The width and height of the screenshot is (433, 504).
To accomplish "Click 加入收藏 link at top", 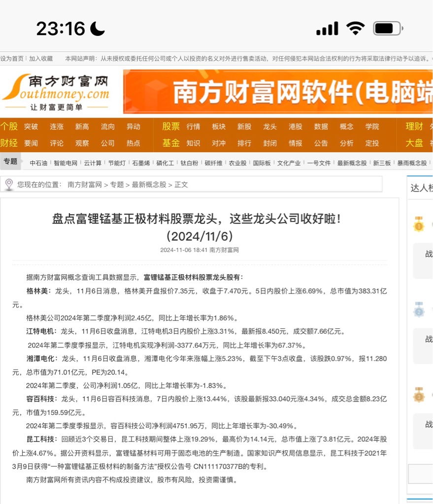I will point(41,59).
